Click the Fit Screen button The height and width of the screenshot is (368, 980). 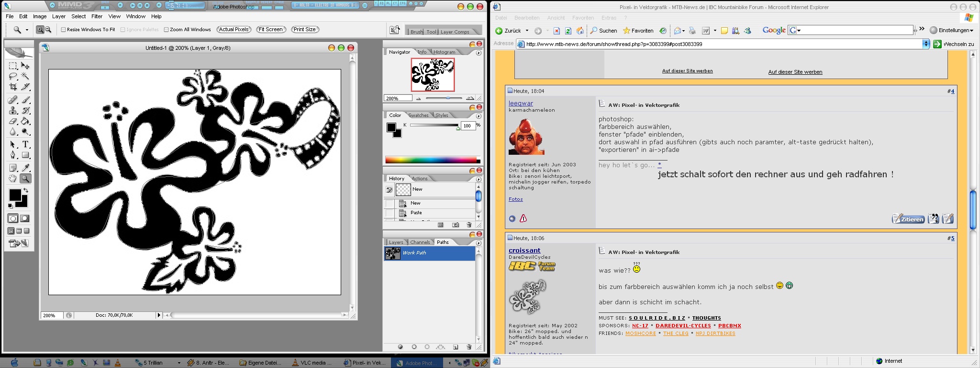pos(271,29)
